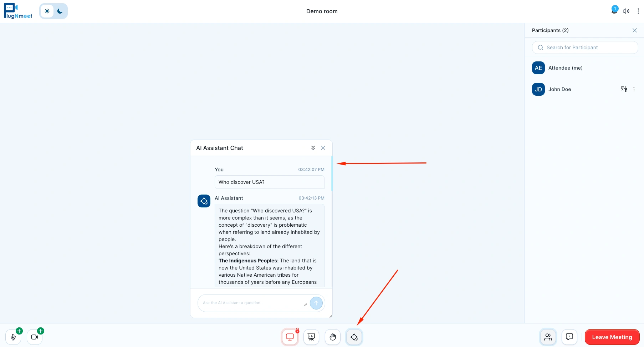Open the notifications bell icon
This screenshot has width=644, height=347.
click(613, 11)
